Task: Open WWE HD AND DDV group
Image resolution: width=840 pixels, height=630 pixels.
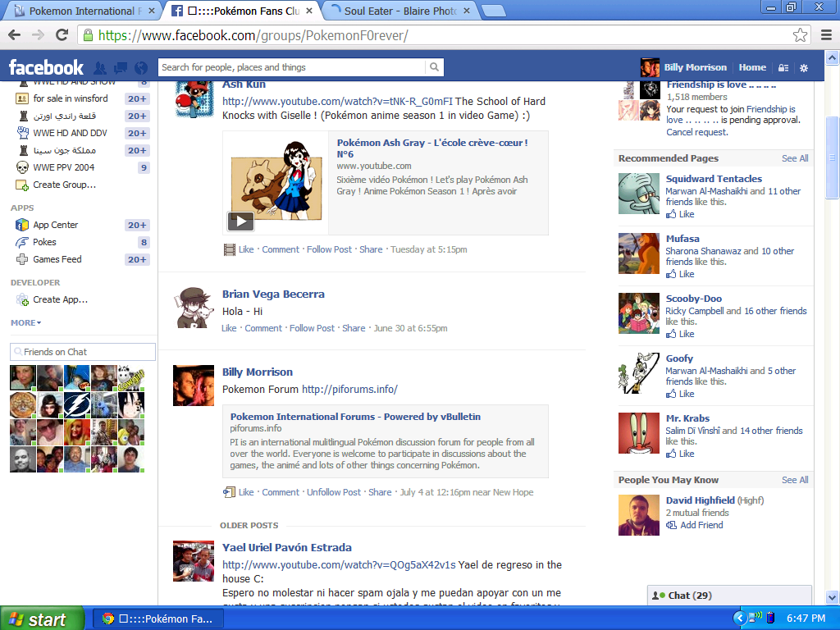Action: (71, 133)
